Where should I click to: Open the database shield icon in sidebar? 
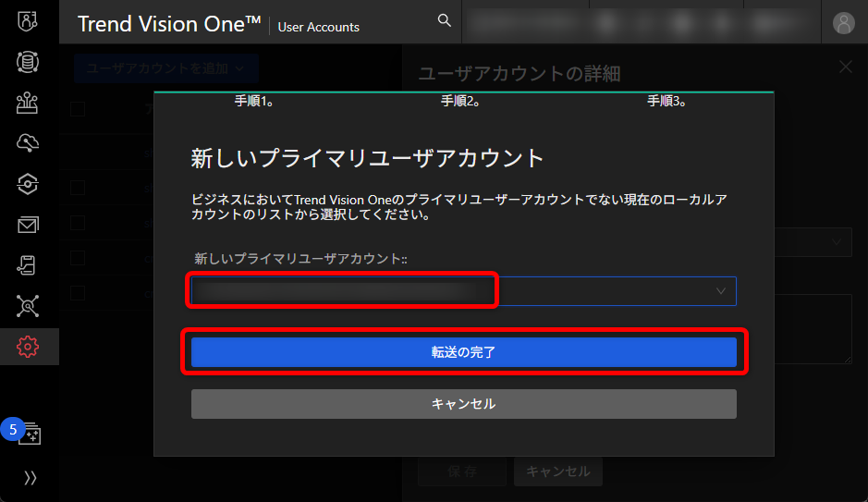[x=28, y=61]
